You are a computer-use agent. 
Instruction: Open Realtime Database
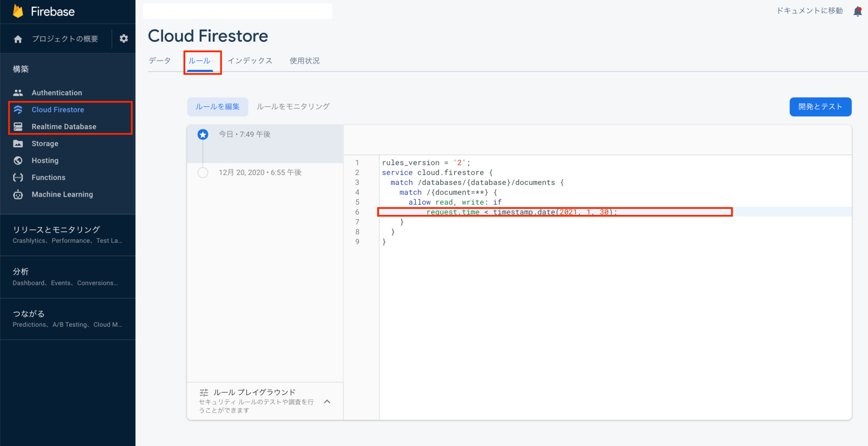(x=64, y=126)
